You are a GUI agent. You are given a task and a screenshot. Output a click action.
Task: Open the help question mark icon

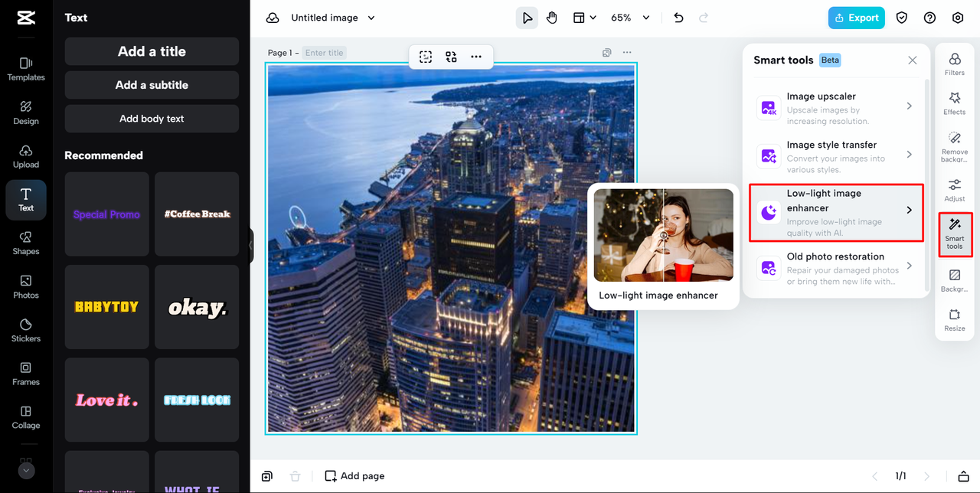coord(929,18)
